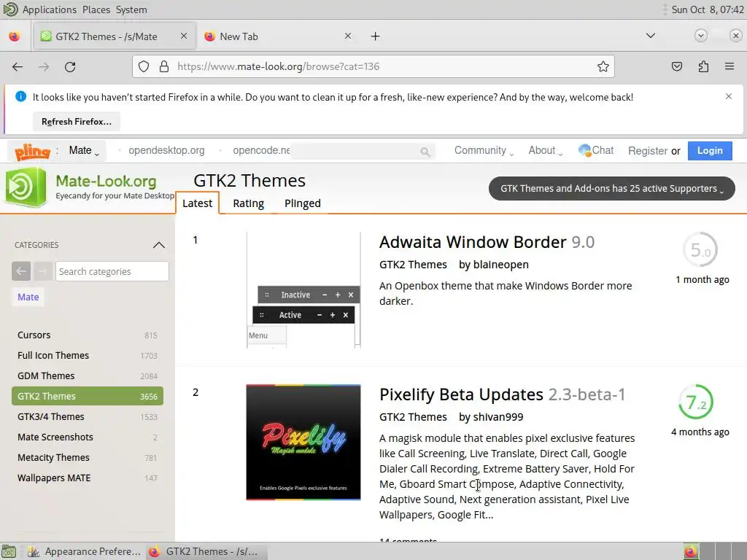Close the New Tab tab
Image resolution: width=747 pixels, height=560 pixels.
(x=348, y=36)
